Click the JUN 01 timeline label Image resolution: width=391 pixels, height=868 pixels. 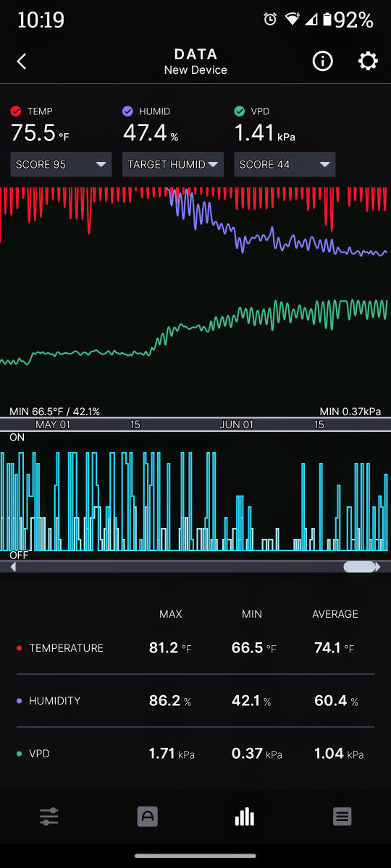237,425
